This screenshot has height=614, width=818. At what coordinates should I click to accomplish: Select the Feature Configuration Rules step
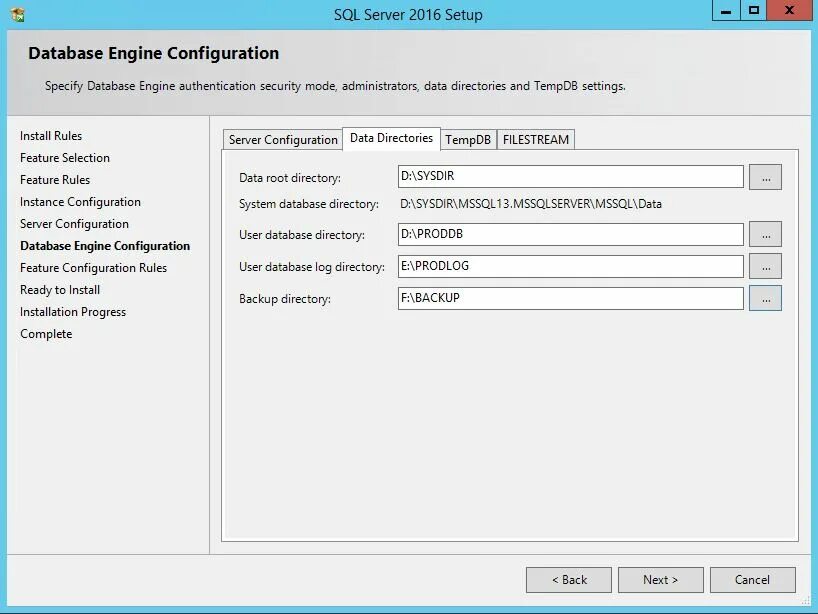tap(93, 268)
